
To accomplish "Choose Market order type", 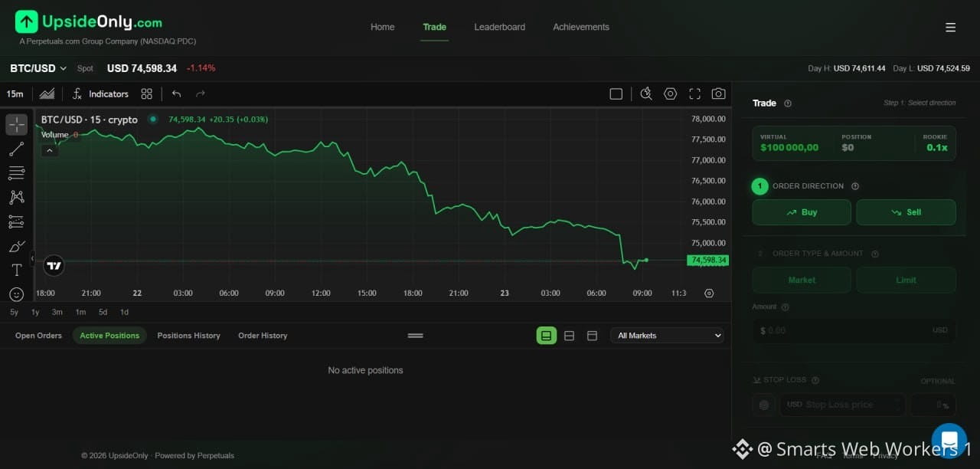I will (x=802, y=280).
